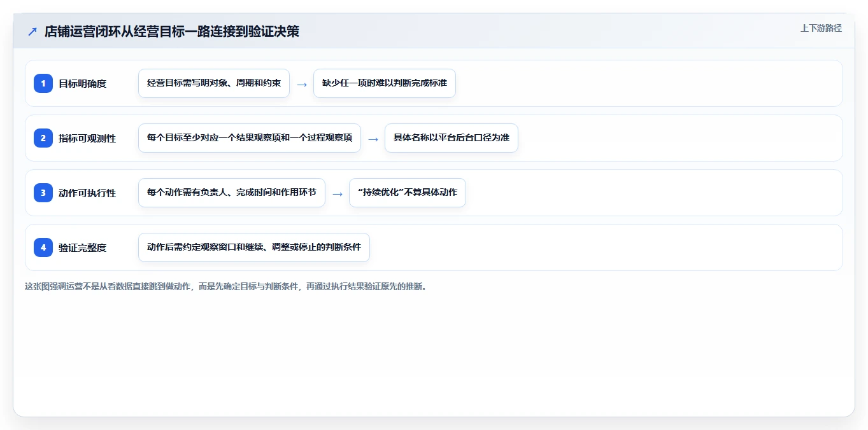Screen dimensions: 868x430
Task: Click the title '店铺运营闭环从经营目标一路连接到验证决策'
Action: [x=172, y=31]
